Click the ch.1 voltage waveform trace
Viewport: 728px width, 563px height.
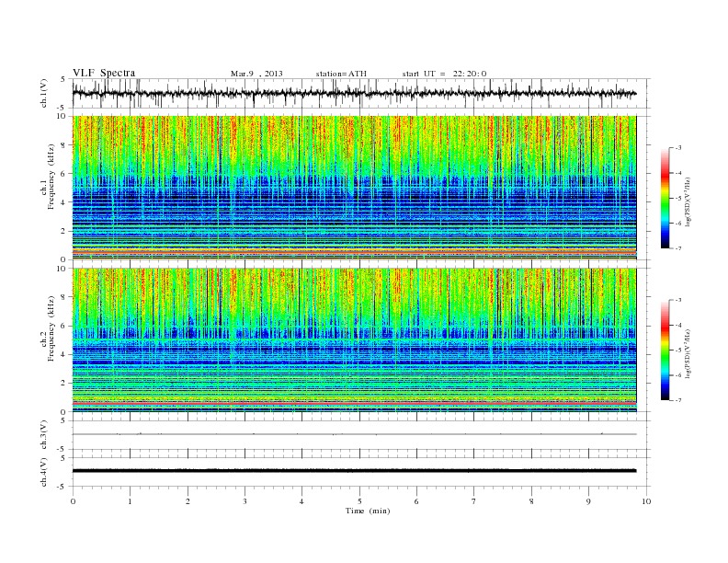pos(354,93)
